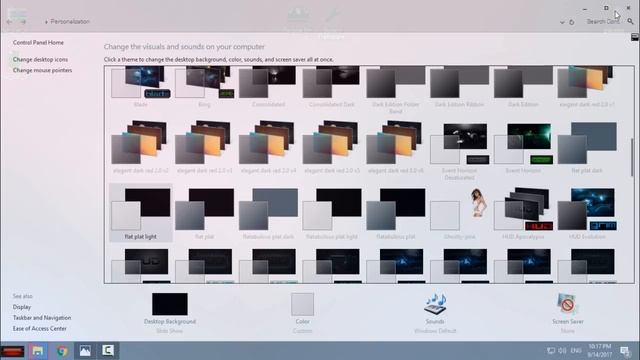Open the red Start button
Image resolution: width=640 pixels, height=360 pixels.
[12, 351]
